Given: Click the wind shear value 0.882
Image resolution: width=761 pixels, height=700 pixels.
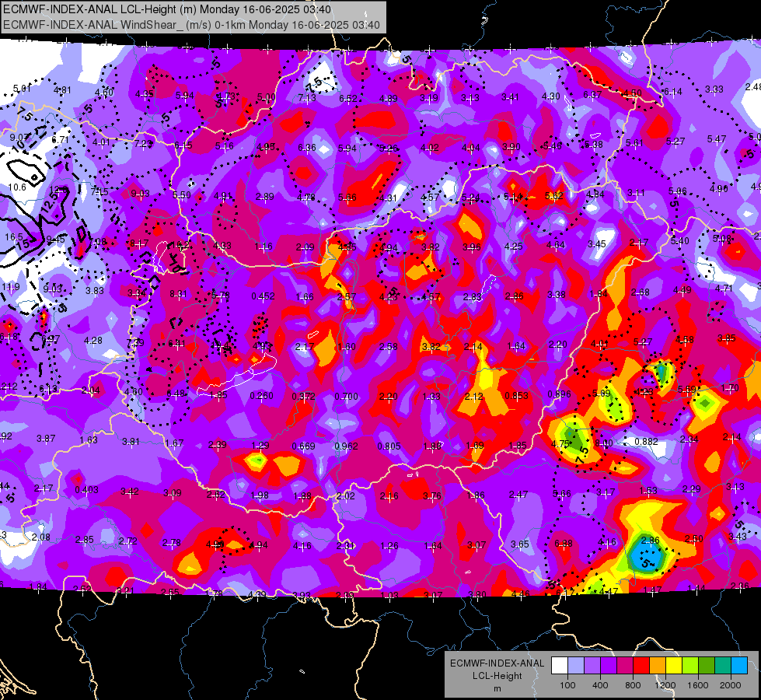Looking at the screenshot, I should pos(647,442).
